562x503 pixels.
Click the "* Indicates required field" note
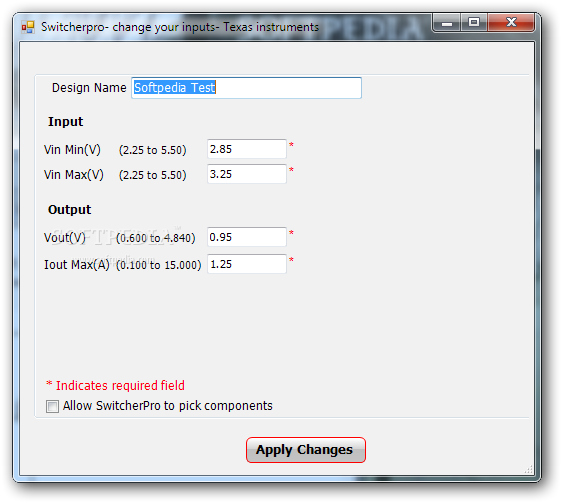115,385
